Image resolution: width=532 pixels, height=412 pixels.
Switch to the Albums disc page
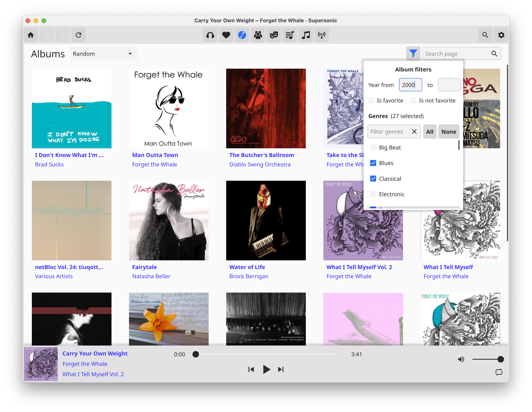pos(242,35)
